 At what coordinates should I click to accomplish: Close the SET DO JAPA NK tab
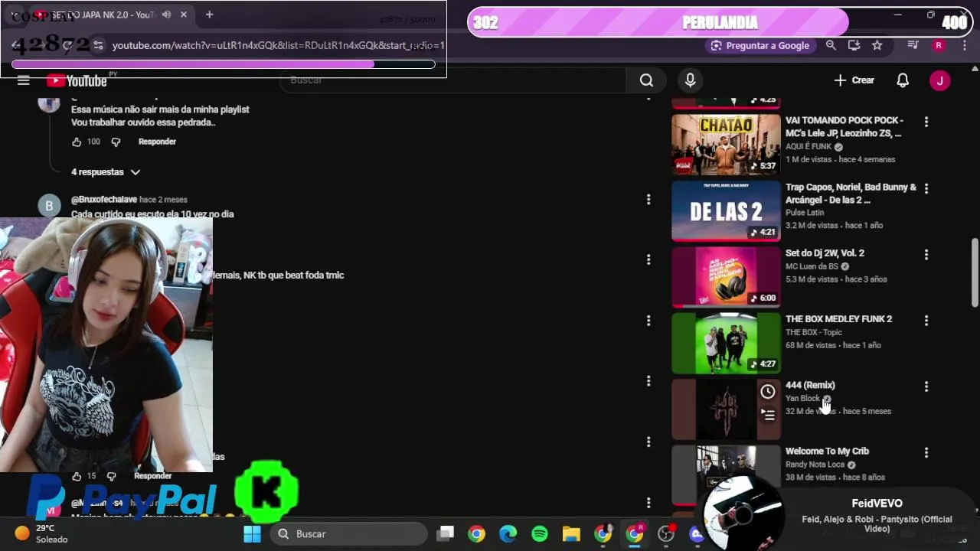click(x=184, y=15)
